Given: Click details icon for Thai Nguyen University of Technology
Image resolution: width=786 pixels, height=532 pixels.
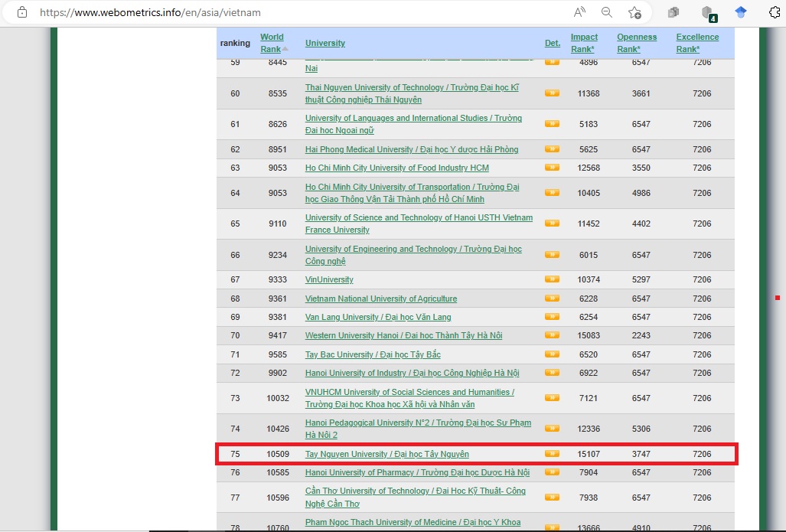Looking at the screenshot, I should (552, 93).
